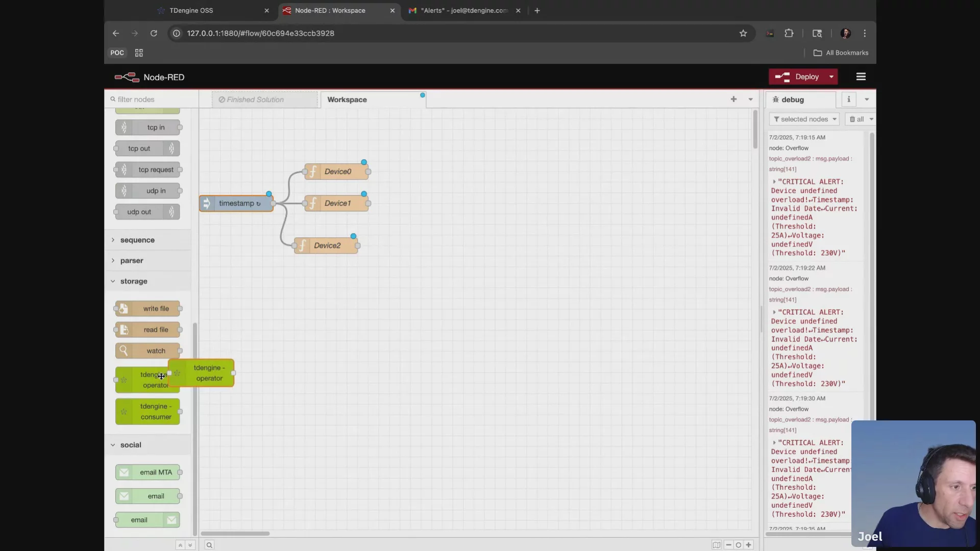This screenshot has height=551, width=980.
Task: Select the read file storage node
Action: tap(148, 330)
